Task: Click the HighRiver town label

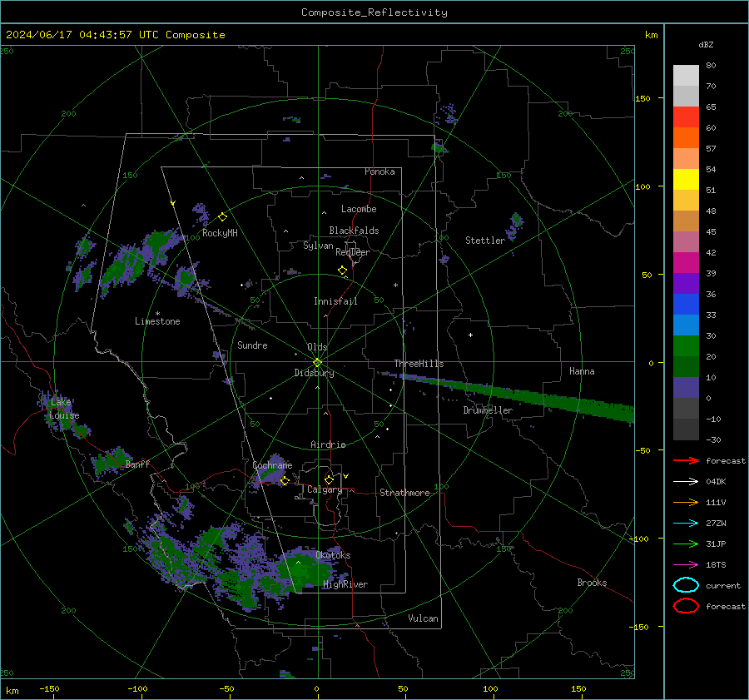Action: click(345, 584)
